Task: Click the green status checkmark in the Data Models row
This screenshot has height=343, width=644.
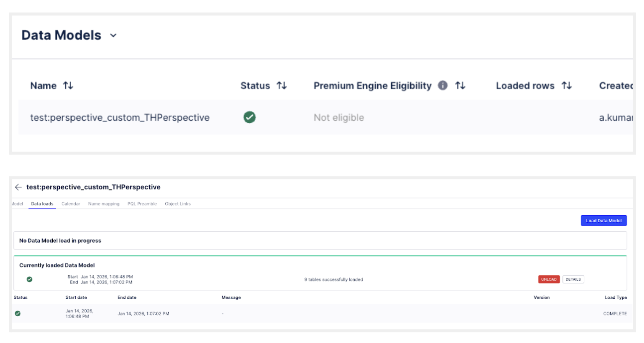Action: tap(249, 117)
